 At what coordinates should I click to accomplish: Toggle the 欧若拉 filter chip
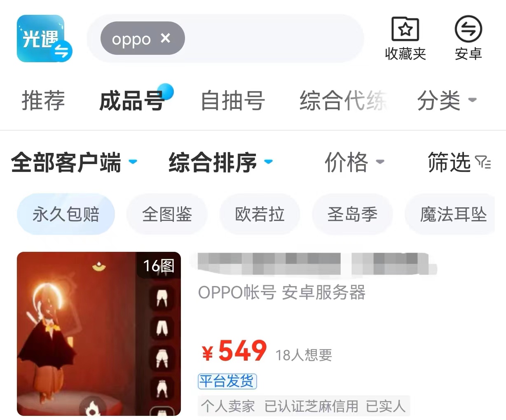point(260,214)
